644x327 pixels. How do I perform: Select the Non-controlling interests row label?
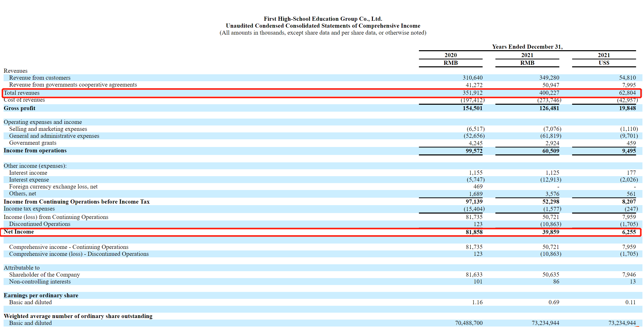click(40, 281)
